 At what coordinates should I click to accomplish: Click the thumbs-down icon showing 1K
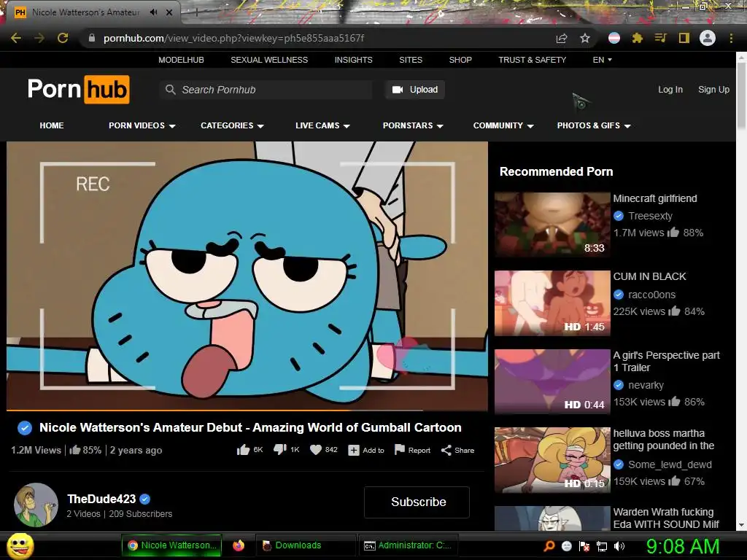279,450
